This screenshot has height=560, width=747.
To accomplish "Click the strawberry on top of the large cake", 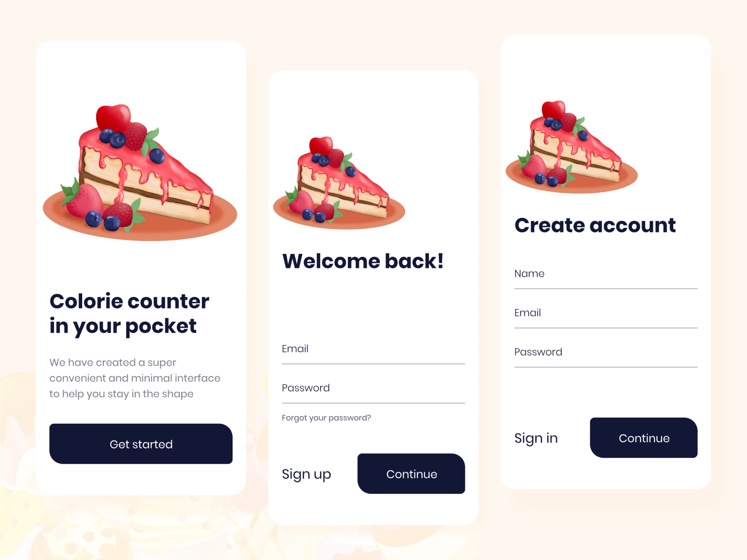I will pos(113,118).
